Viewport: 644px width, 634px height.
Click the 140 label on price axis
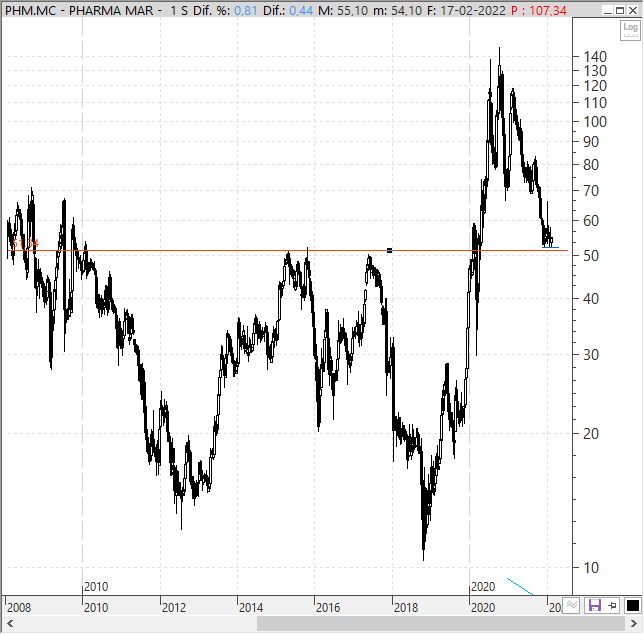[x=595, y=57]
